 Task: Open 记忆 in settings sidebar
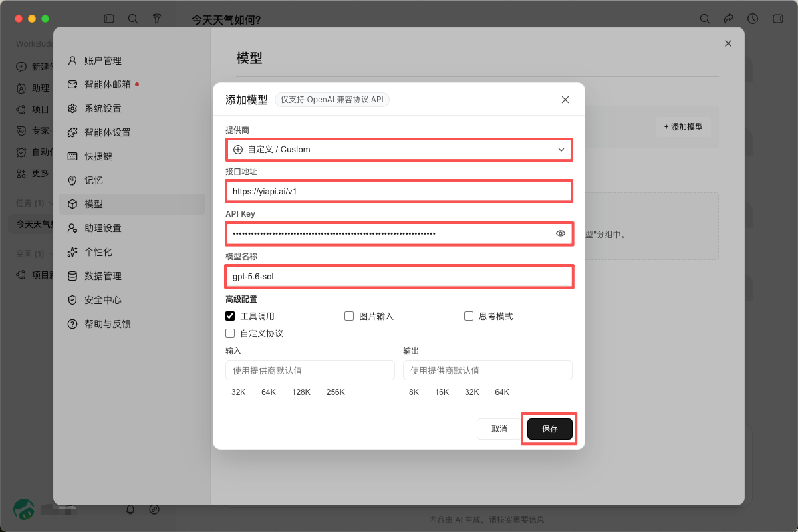[x=132, y=180]
